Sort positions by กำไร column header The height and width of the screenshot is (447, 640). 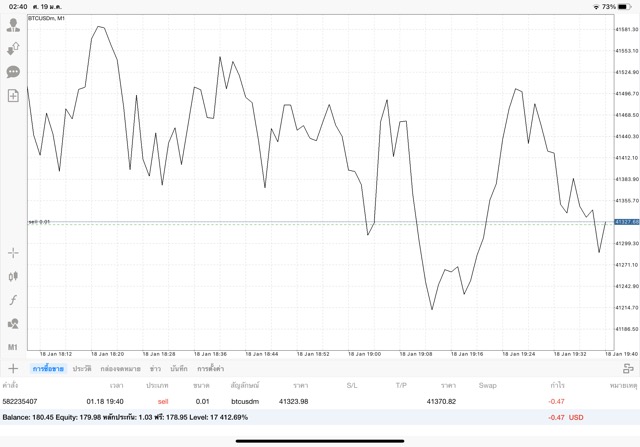pos(557,385)
